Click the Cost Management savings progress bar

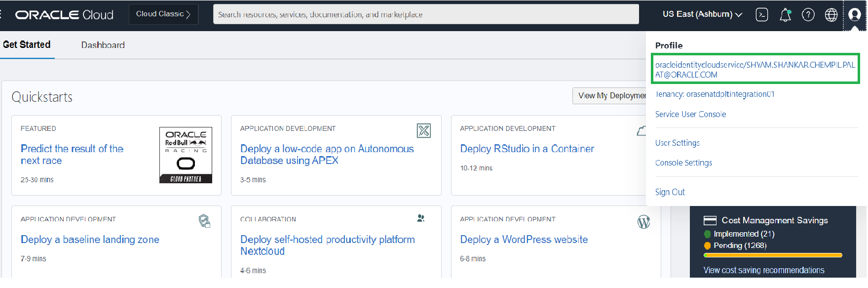coord(772,255)
